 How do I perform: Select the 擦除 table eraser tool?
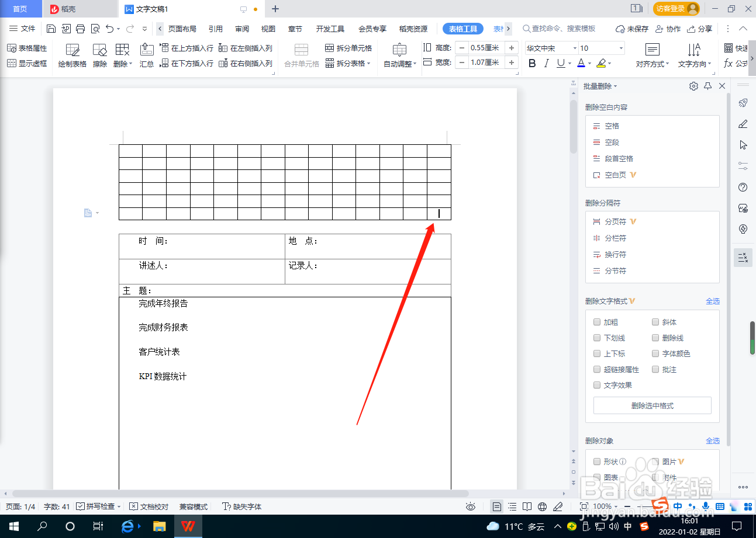point(99,55)
